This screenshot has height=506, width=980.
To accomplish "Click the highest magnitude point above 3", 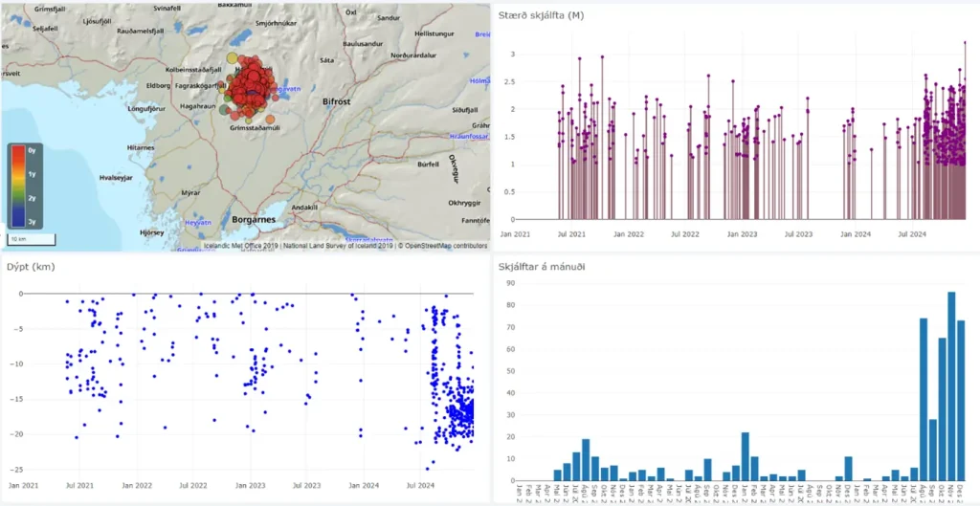I will coord(965,42).
